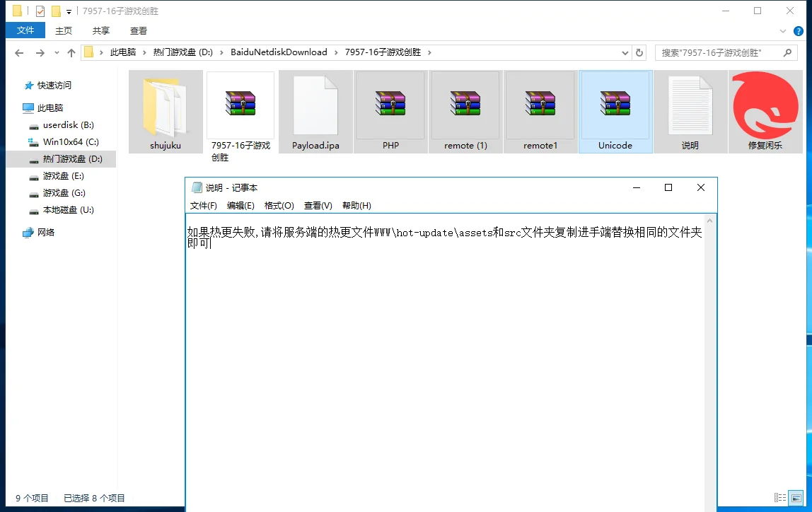The height and width of the screenshot is (512, 812).
Task: Click BaiduNetdiskDownload in the address path
Action: tap(279, 52)
